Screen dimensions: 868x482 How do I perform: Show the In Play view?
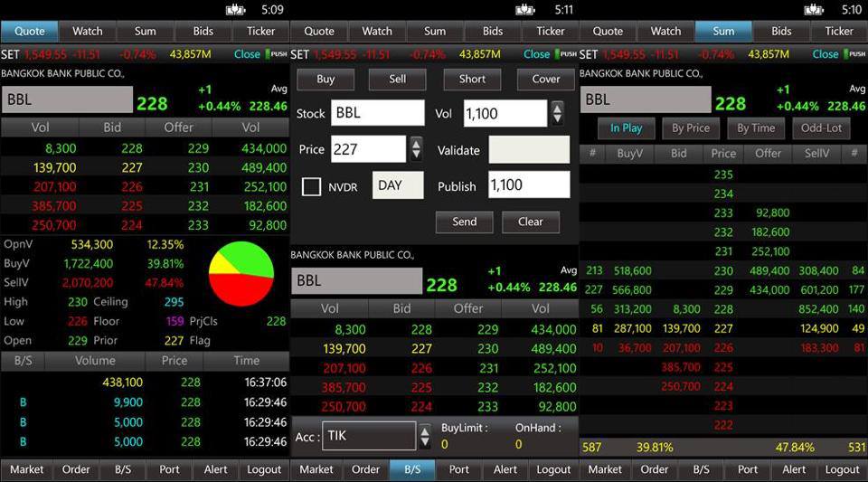[x=626, y=128]
